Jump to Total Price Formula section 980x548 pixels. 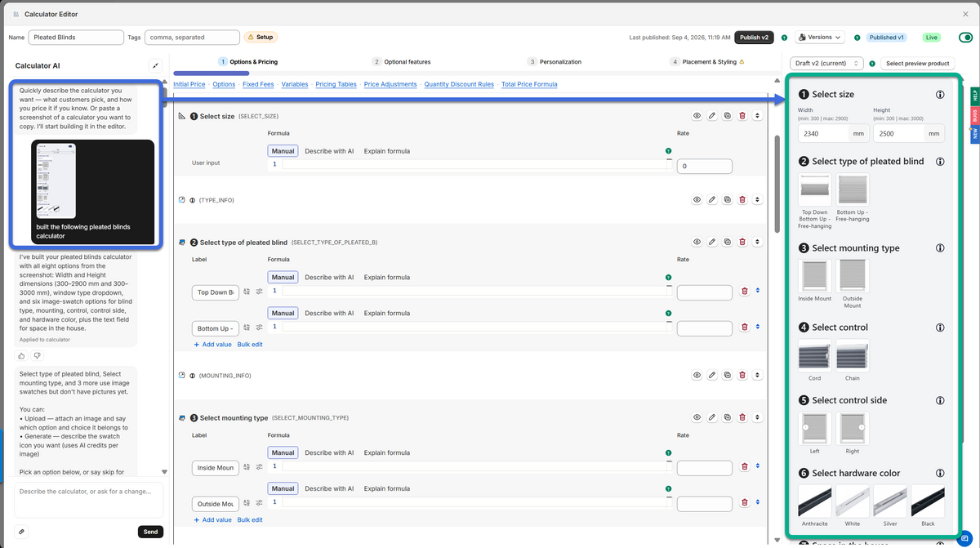pos(529,84)
